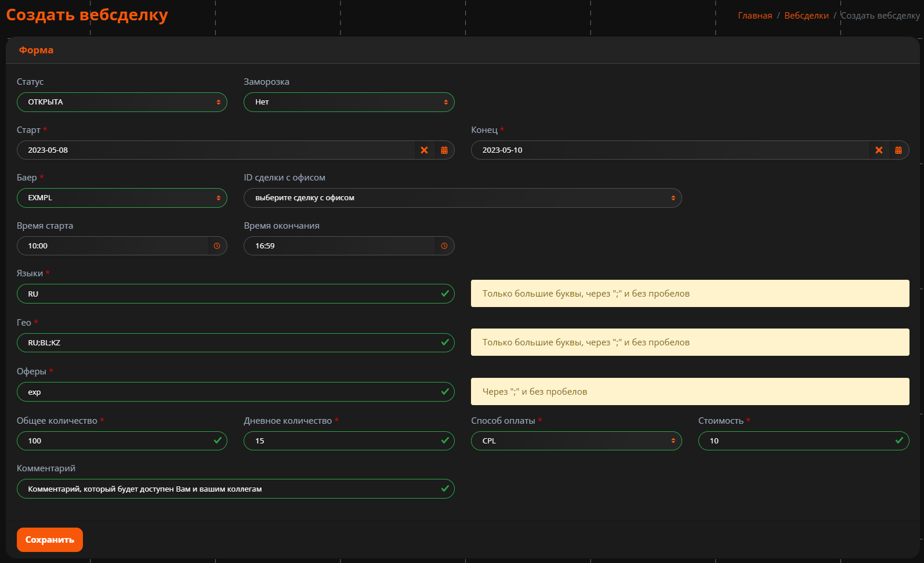
Task: Click the Конец date field 2023-05-10
Action: (x=670, y=150)
